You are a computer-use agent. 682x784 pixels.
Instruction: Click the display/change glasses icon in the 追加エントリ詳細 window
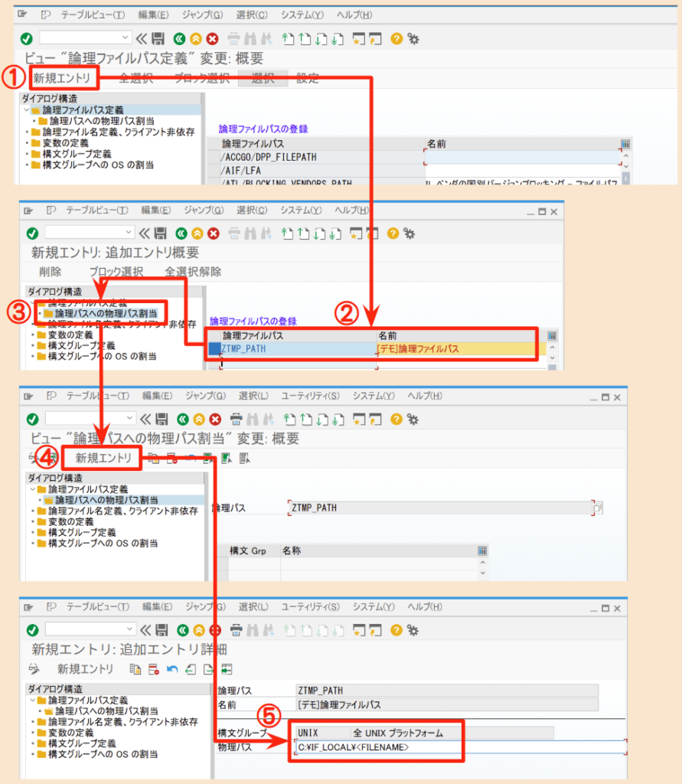(34, 668)
